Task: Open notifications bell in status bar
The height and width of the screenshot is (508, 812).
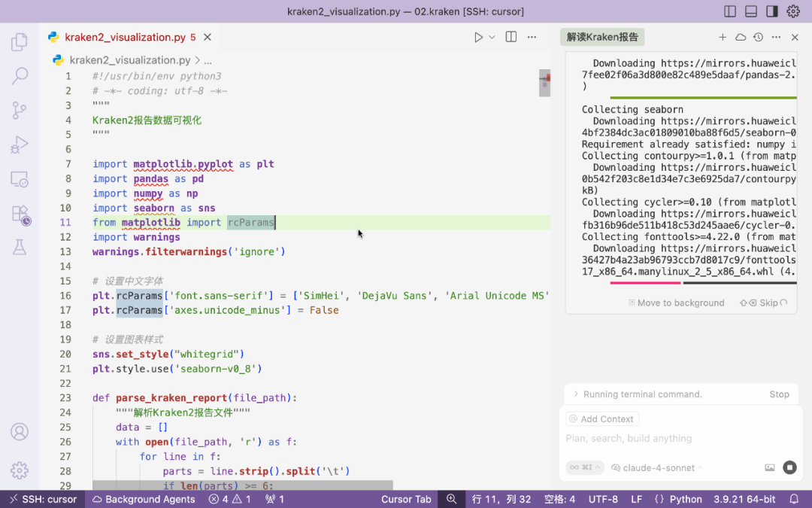Action: tap(794, 499)
